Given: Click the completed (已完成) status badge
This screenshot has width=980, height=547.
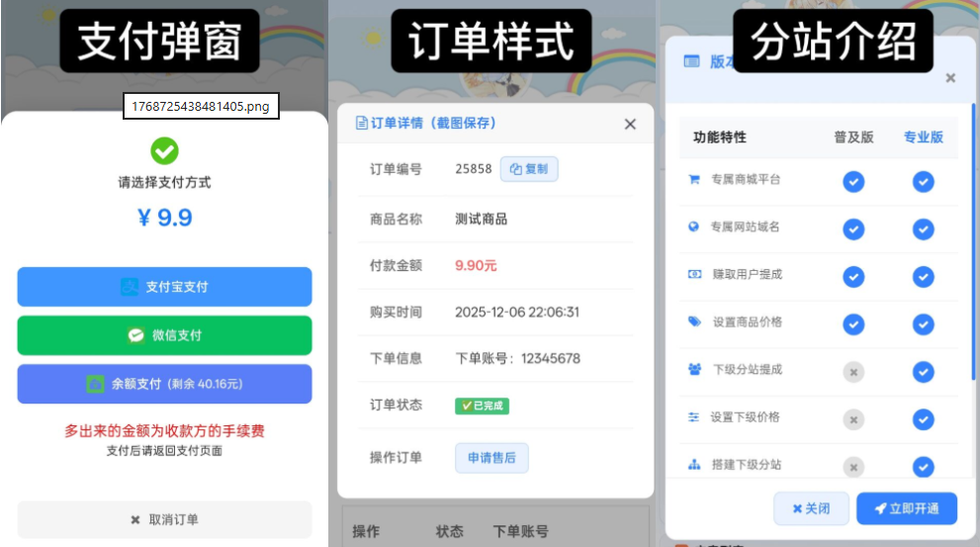Looking at the screenshot, I should coord(482,406).
